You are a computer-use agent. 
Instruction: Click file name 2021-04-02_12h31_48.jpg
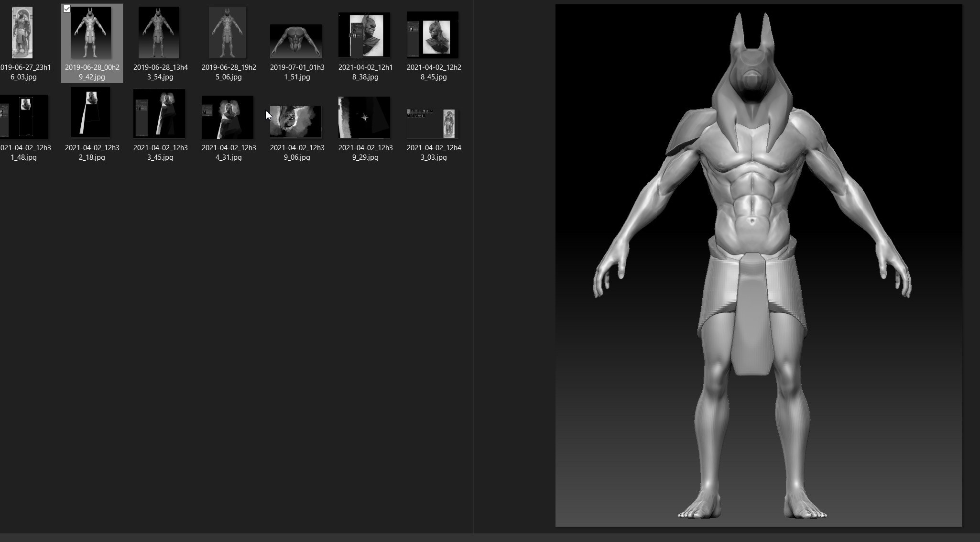point(25,153)
